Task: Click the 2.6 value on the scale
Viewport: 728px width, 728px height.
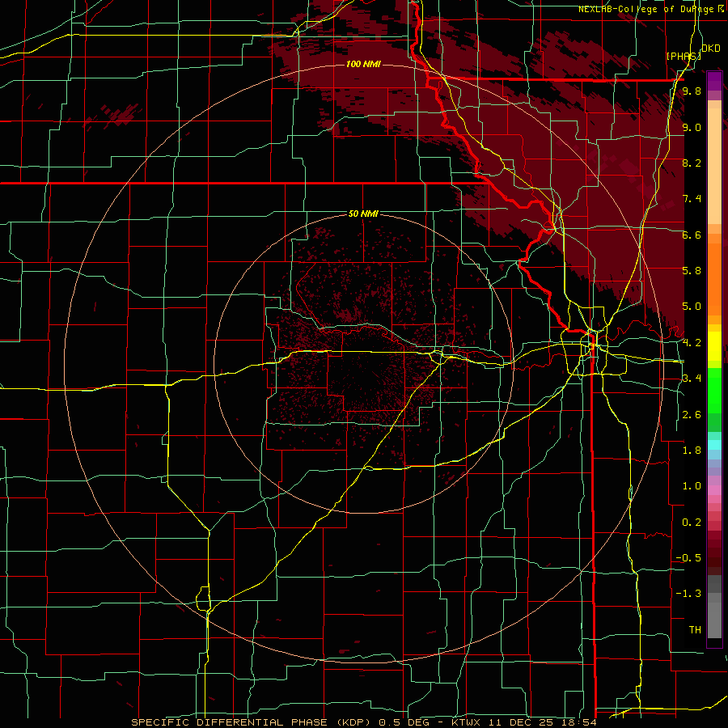Action: [692, 415]
